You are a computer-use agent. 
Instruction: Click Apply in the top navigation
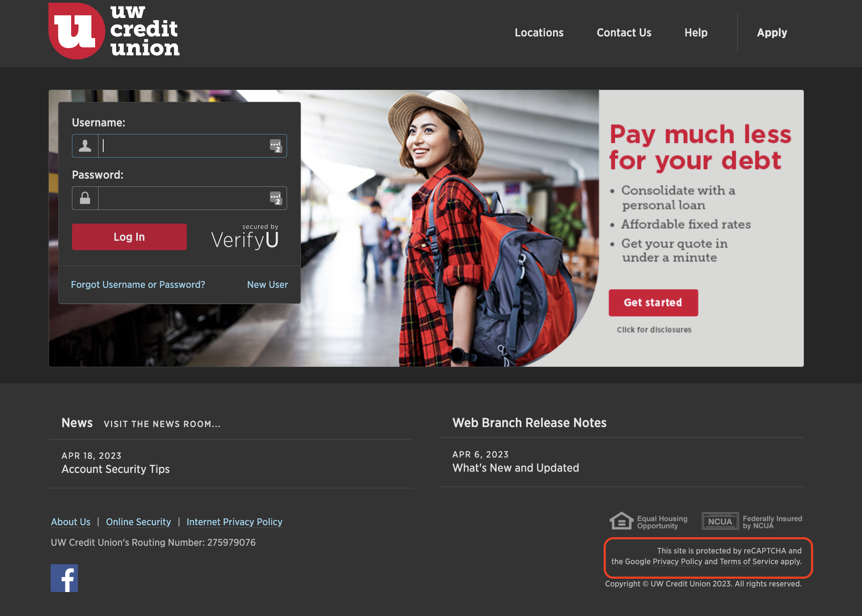coord(772,33)
